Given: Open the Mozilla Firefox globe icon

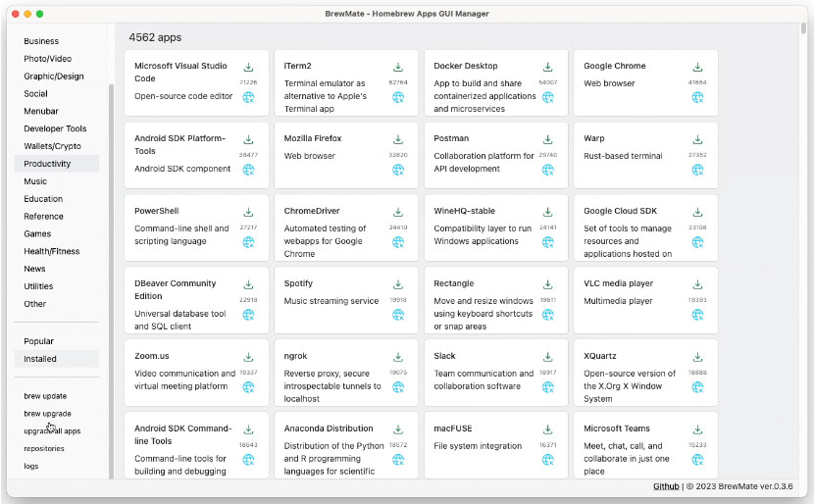Looking at the screenshot, I should click(398, 170).
